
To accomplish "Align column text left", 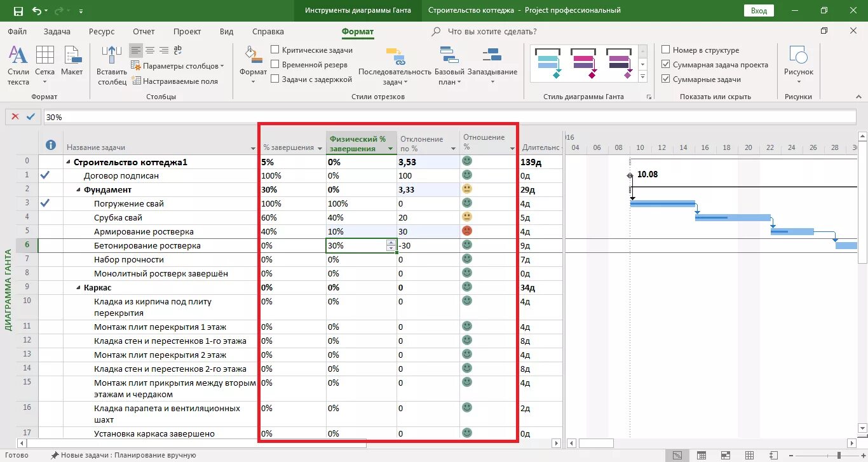I will pyautogui.click(x=135, y=50).
